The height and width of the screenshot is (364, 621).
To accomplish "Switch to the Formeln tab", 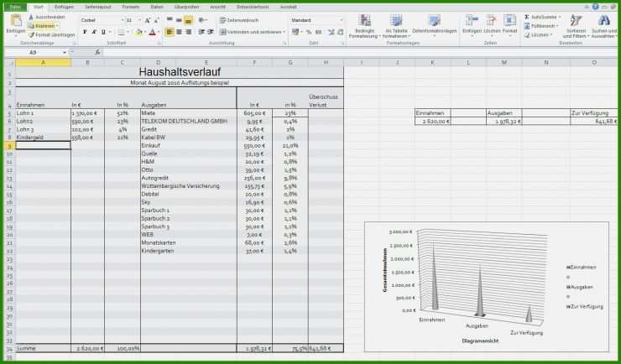I will 130,7.
